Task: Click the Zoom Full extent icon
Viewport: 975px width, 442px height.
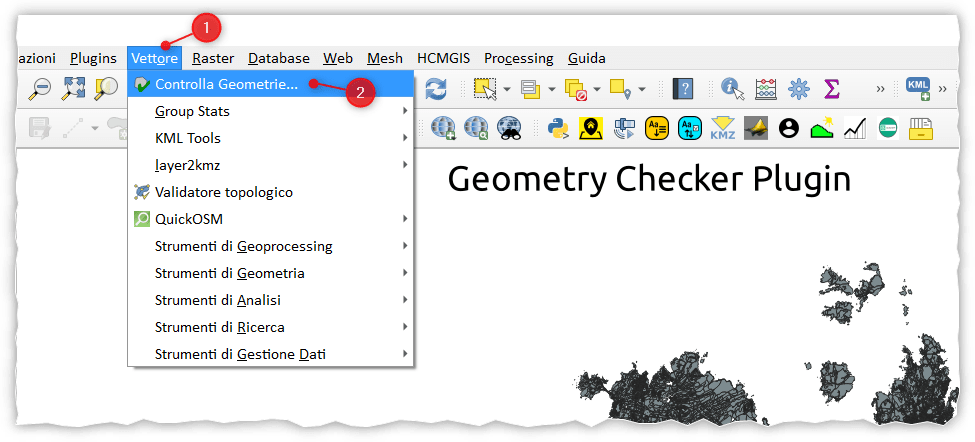Action: pyautogui.click(x=73, y=88)
